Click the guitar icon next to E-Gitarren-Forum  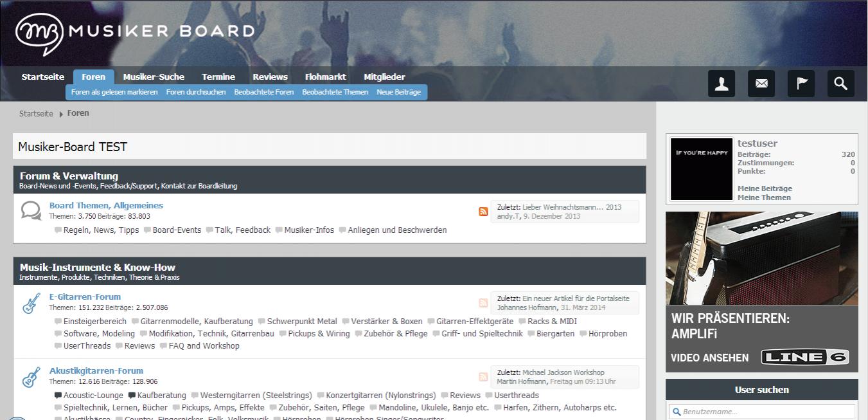tap(31, 303)
